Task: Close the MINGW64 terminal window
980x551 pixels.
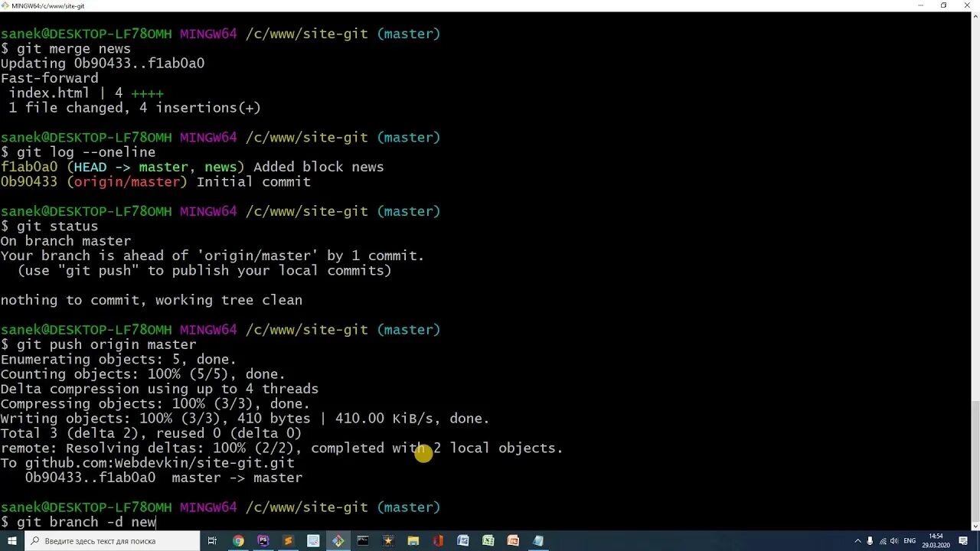Action: (x=967, y=5)
